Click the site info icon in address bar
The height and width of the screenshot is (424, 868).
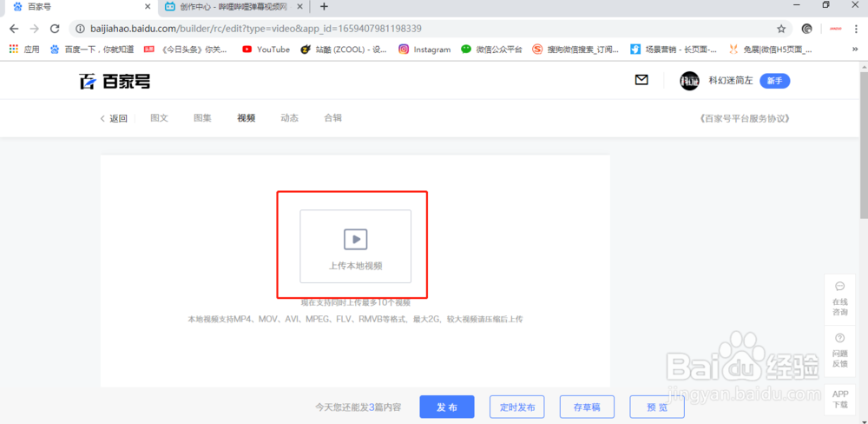(80, 29)
